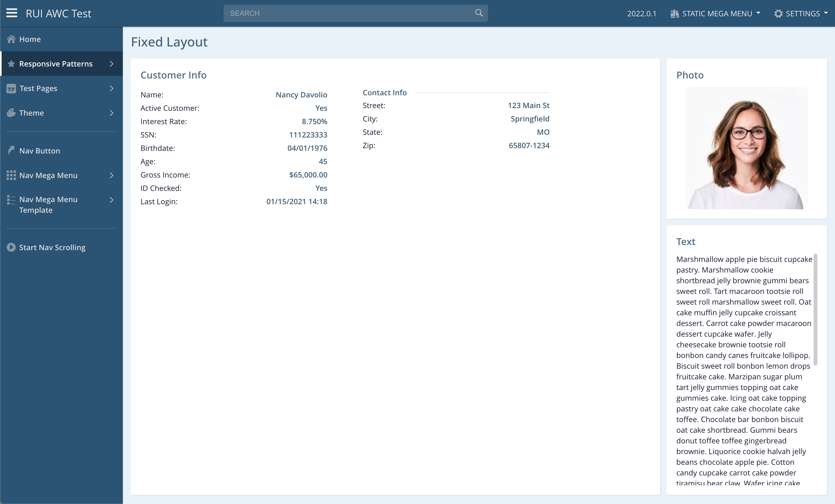
Task: Click the Home house icon
Action: click(11, 39)
